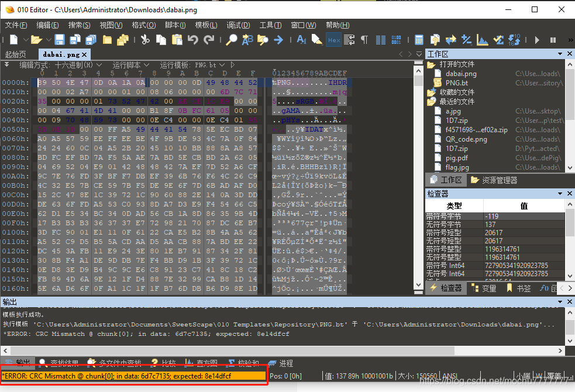This screenshot has height=392, width=575.
Task: Open the 工具(T) menu
Action: coord(270,25)
